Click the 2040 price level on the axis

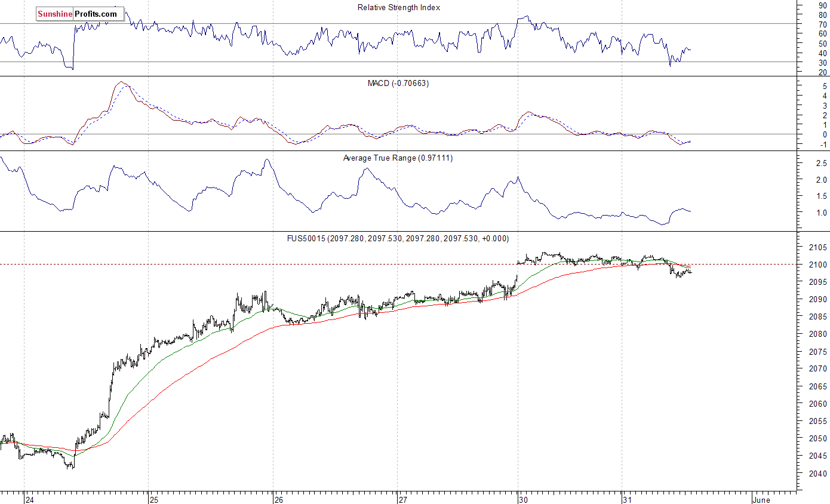[x=819, y=474]
